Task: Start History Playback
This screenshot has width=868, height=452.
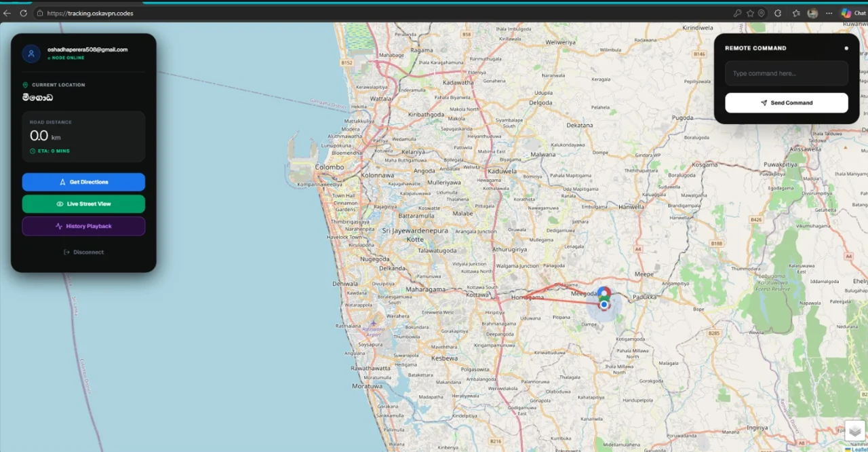Action: 83,226
